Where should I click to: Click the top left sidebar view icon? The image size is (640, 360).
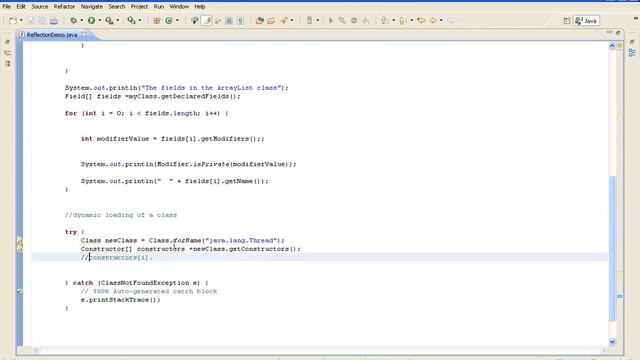coord(7,42)
